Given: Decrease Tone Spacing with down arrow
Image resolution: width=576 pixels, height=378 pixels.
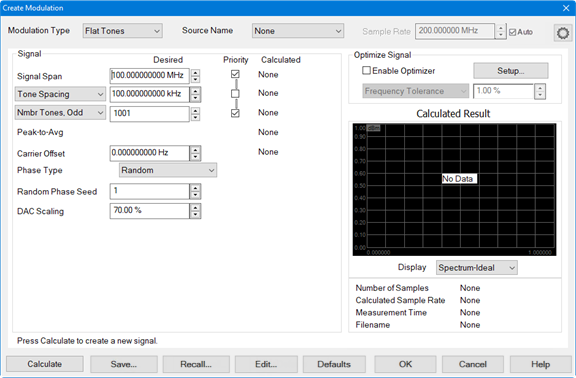Looking at the screenshot, I should 195,98.
